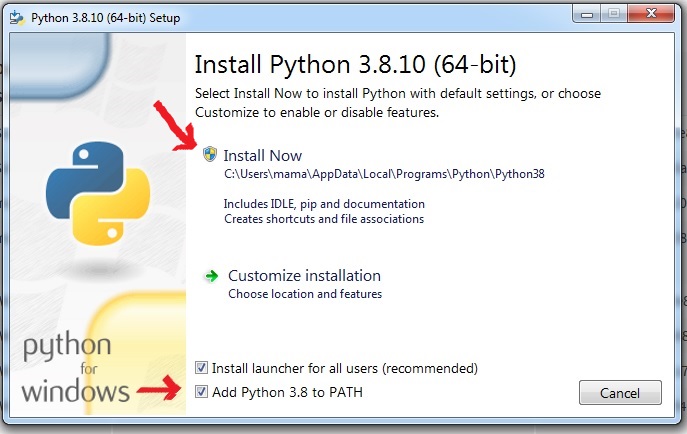Click the setup installer icon in title bar
The height and width of the screenshot is (434, 687).
[x=17, y=18]
